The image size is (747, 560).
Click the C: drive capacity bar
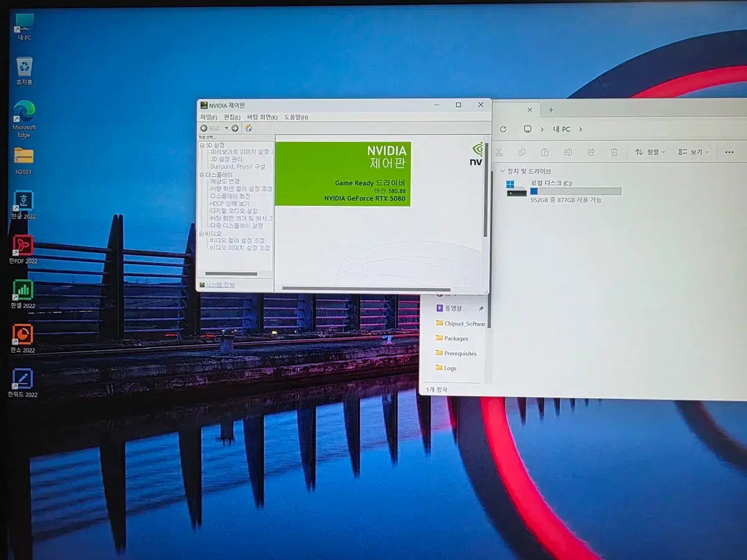(576, 191)
